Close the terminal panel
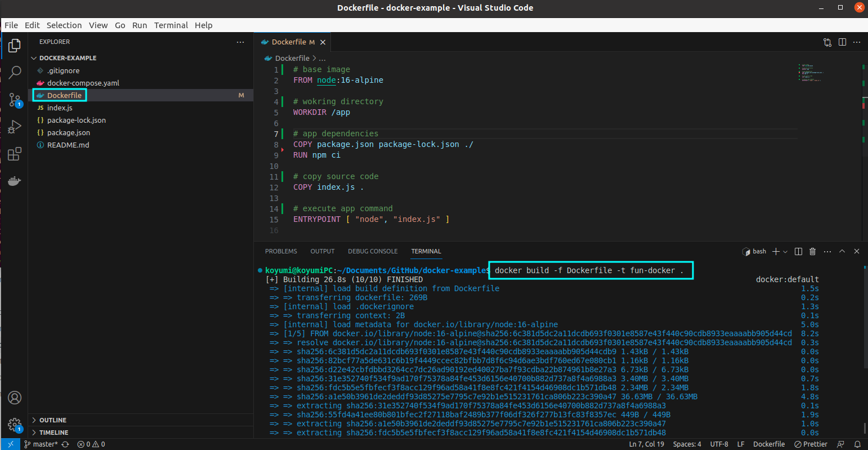868x450 pixels. point(857,251)
